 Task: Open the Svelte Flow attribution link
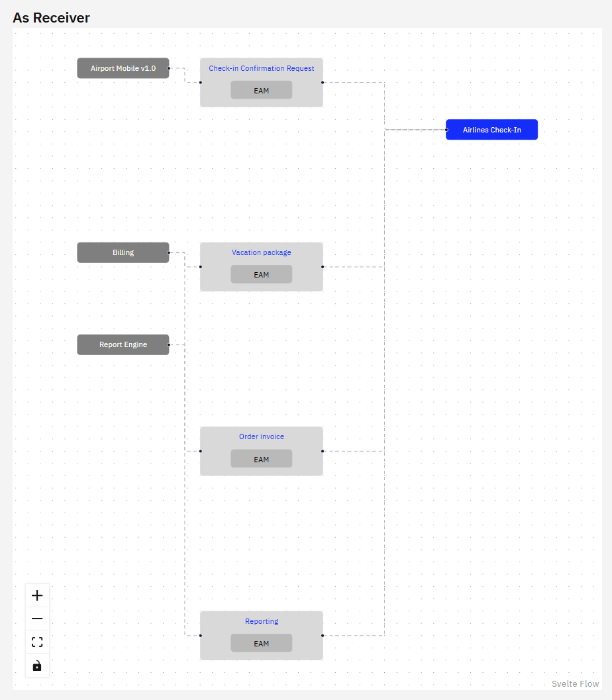click(575, 684)
